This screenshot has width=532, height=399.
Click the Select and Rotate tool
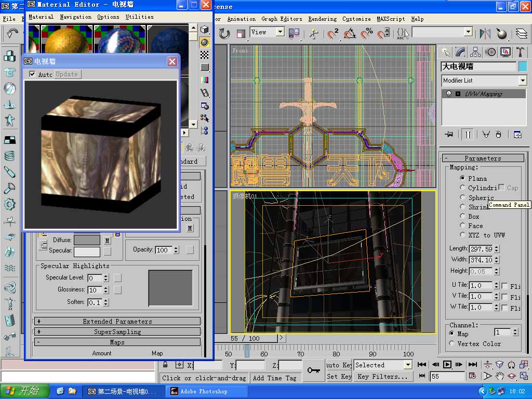click(224, 33)
